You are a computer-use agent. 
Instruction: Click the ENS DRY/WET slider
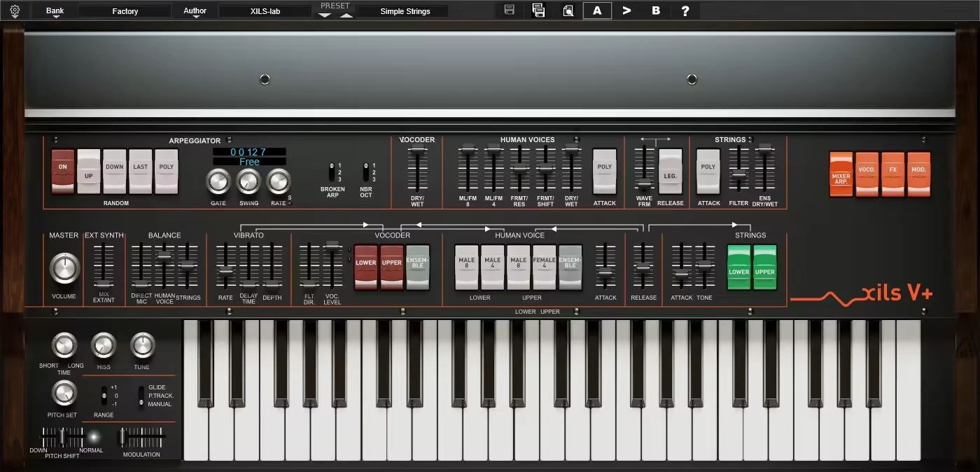(764, 168)
